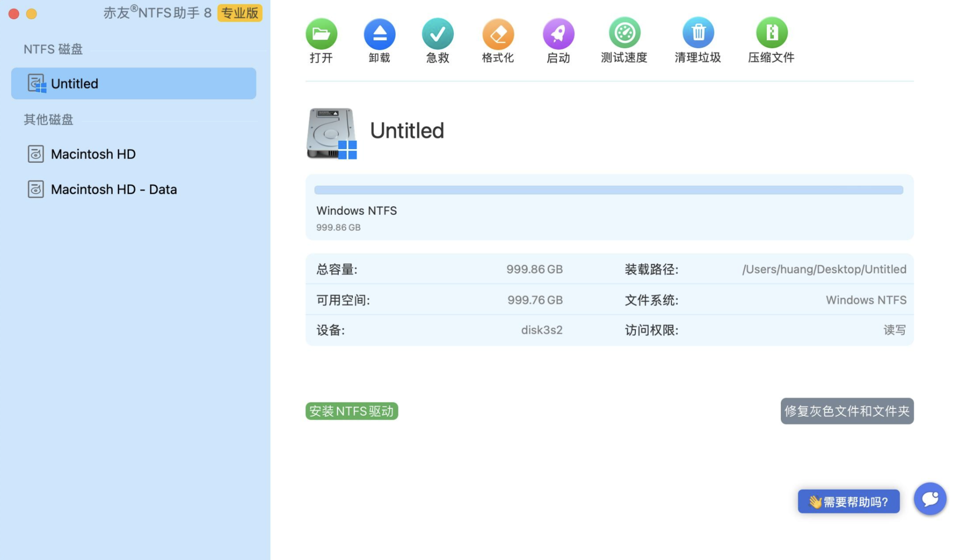
Task: Click the 可用空间 label
Action: pyautogui.click(x=343, y=300)
